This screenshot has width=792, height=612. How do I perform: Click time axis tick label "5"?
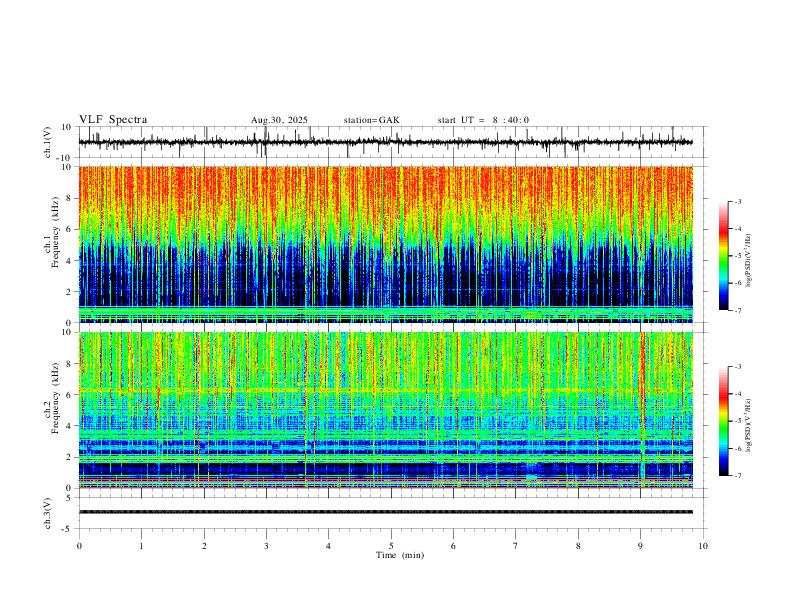pyautogui.click(x=391, y=546)
